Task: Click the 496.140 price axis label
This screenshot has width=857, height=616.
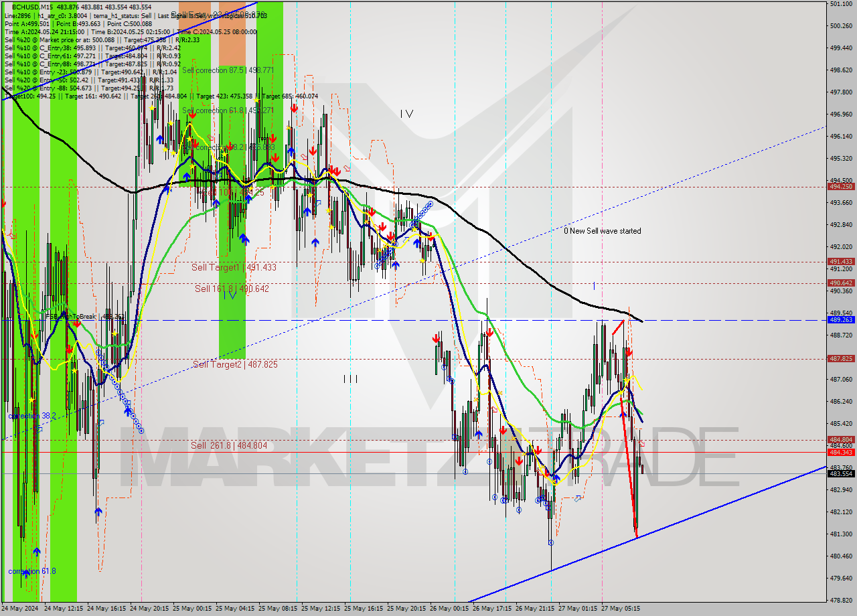Action: pos(840,136)
